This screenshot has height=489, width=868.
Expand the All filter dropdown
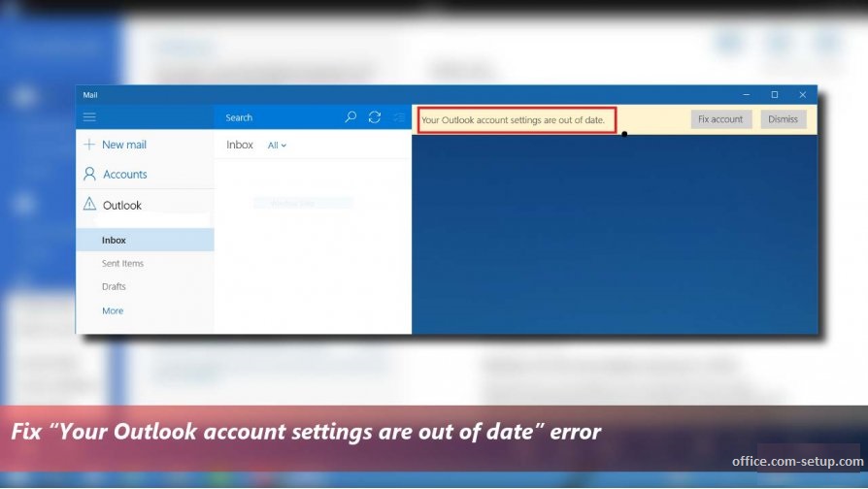pos(277,146)
